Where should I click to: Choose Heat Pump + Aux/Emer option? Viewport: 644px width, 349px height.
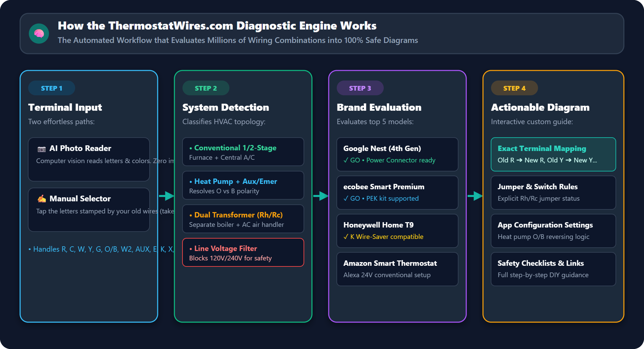[x=243, y=185]
